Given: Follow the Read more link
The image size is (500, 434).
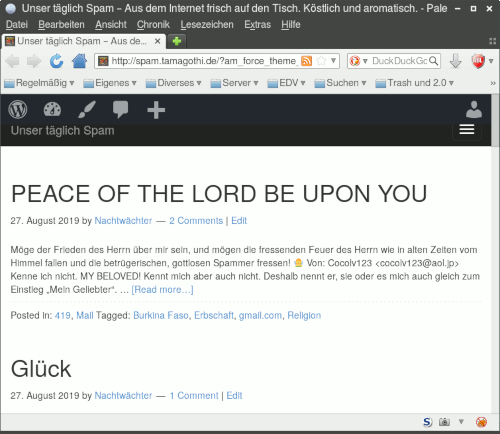Looking at the screenshot, I should tap(162, 290).
